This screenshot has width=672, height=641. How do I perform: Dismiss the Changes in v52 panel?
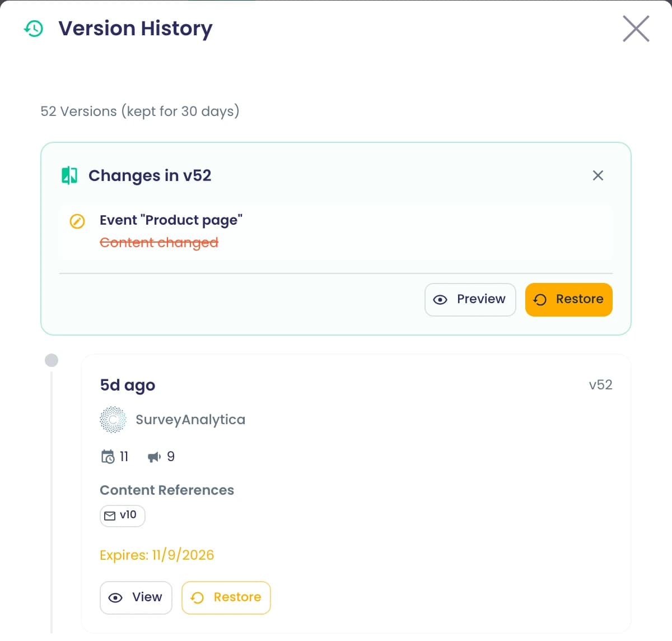(x=598, y=175)
